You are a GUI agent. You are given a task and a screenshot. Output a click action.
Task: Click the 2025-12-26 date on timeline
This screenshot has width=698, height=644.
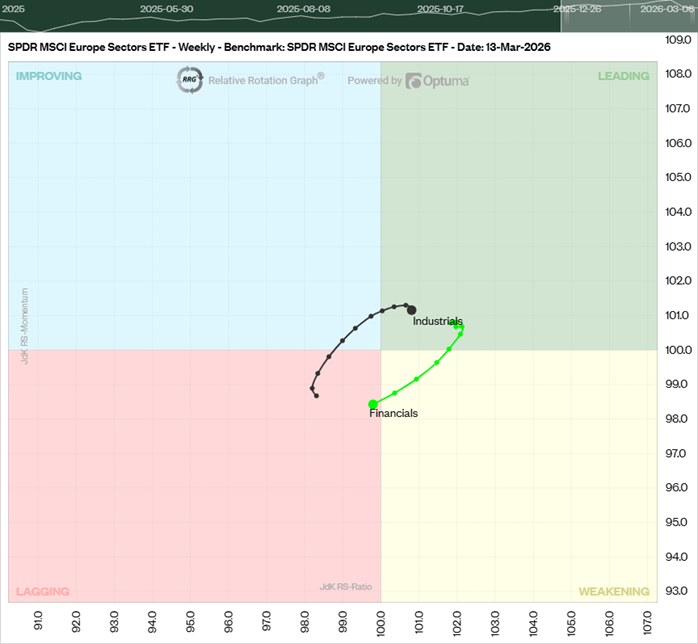pyautogui.click(x=579, y=8)
